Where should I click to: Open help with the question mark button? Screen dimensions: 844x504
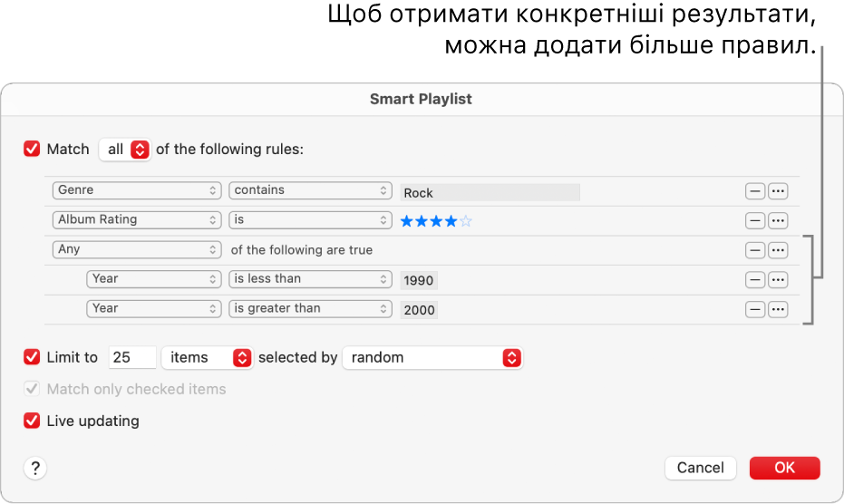point(35,468)
